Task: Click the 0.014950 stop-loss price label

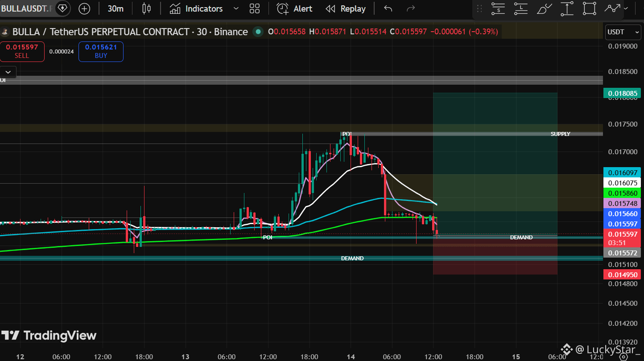Action: [x=622, y=275]
